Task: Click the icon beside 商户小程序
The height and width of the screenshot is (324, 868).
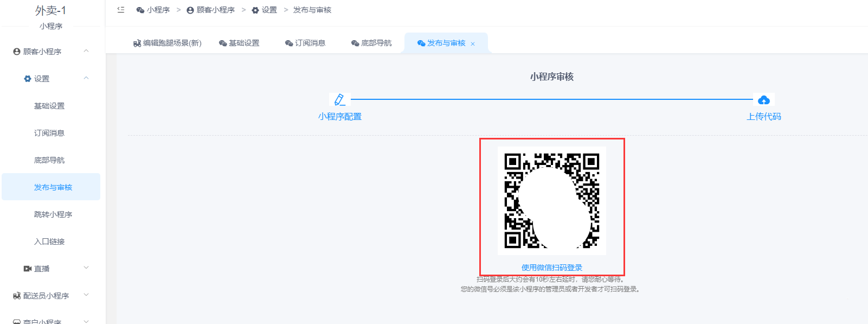Action: point(17,321)
